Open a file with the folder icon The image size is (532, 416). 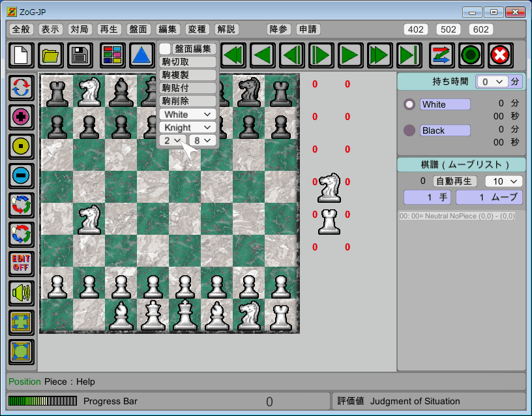tap(51, 55)
